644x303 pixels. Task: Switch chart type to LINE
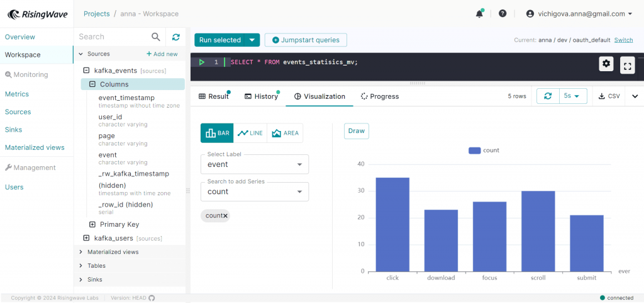(x=250, y=133)
